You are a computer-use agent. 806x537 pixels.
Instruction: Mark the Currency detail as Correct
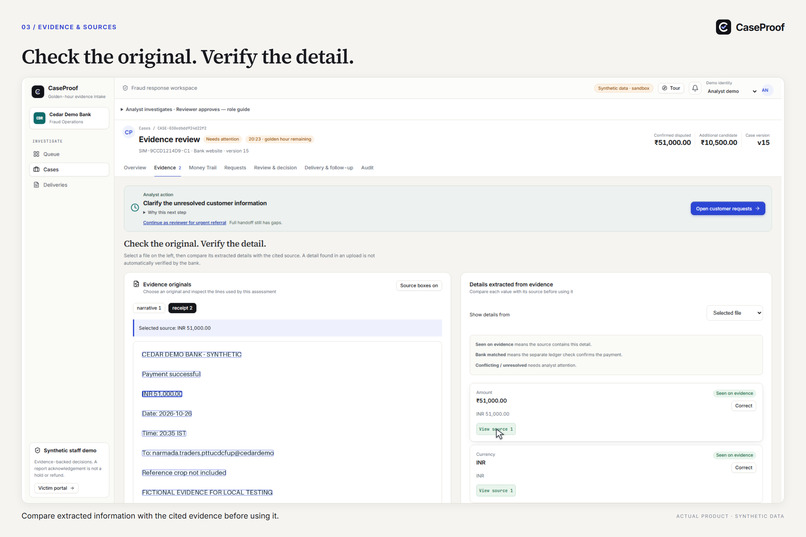(x=743, y=468)
